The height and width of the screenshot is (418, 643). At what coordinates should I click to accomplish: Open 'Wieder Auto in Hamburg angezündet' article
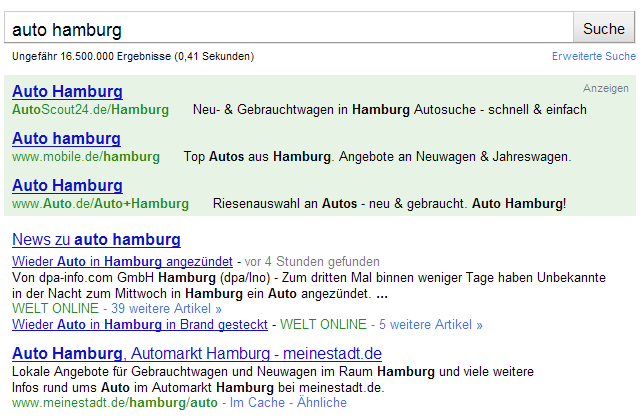122,261
